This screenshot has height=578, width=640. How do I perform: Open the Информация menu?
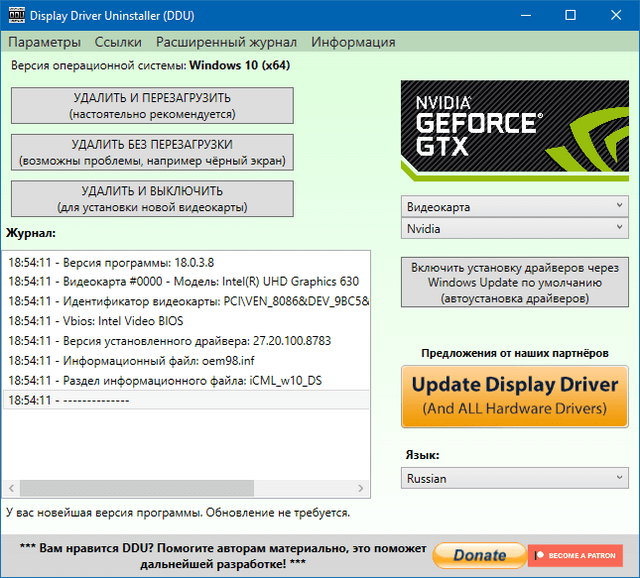coord(353,42)
